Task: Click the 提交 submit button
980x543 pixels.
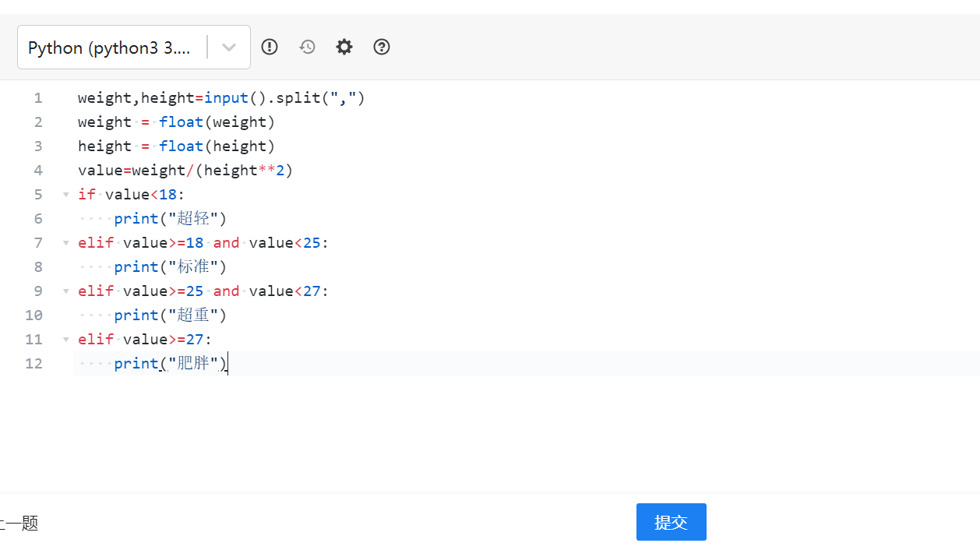Action: (672, 522)
